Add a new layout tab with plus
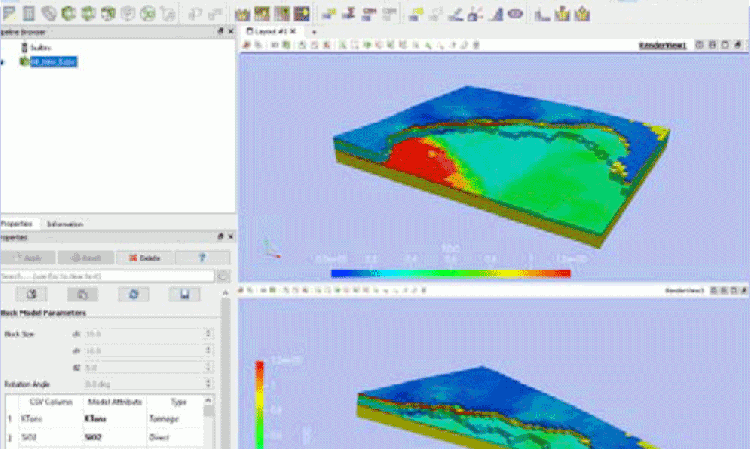Image resolution: width=750 pixels, height=449 pixels. 314,31
